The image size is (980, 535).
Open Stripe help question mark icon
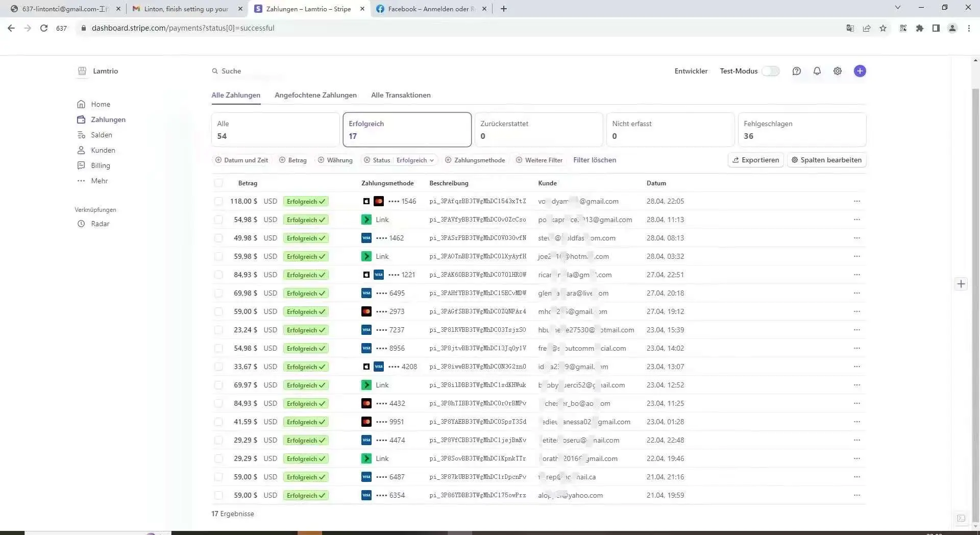coord(796,71)
